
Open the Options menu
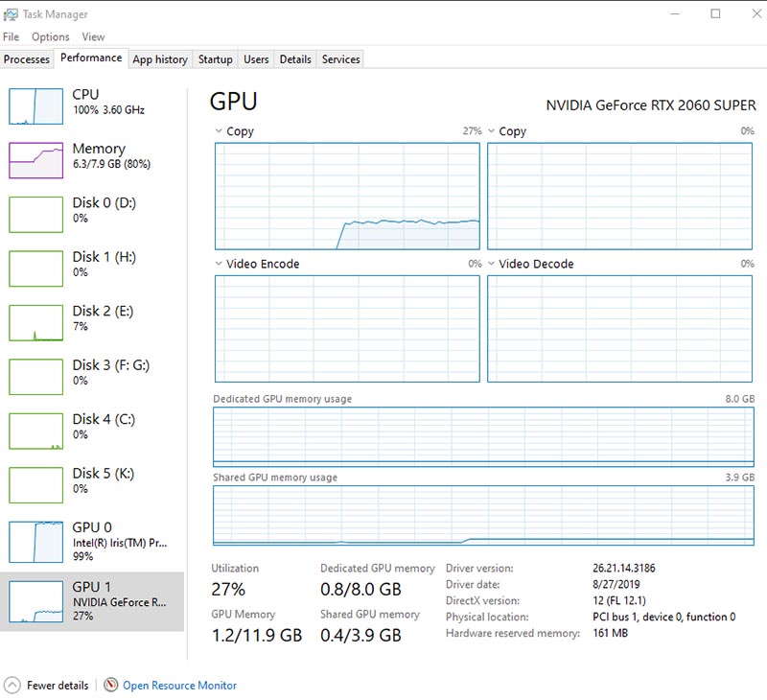click(x=51, y=36)
